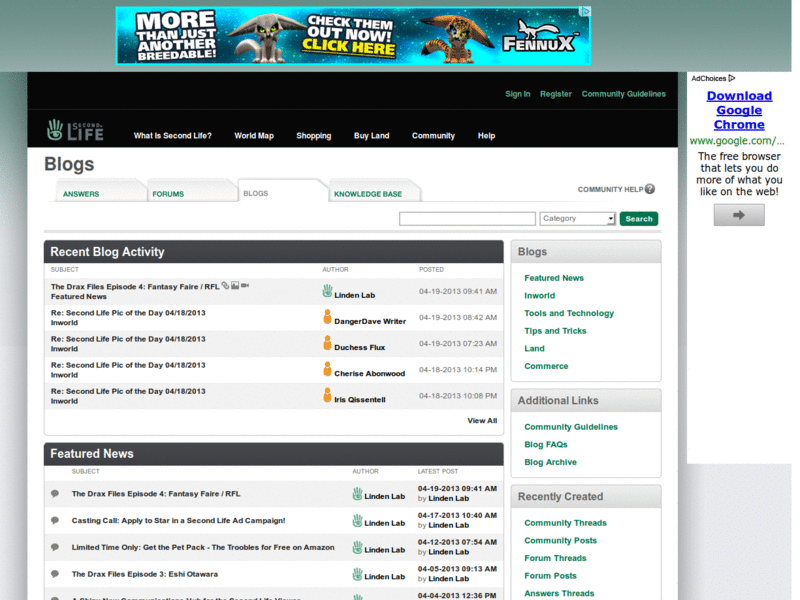
Task: Open Community menu in navigation bar
Action: [433, 136]
